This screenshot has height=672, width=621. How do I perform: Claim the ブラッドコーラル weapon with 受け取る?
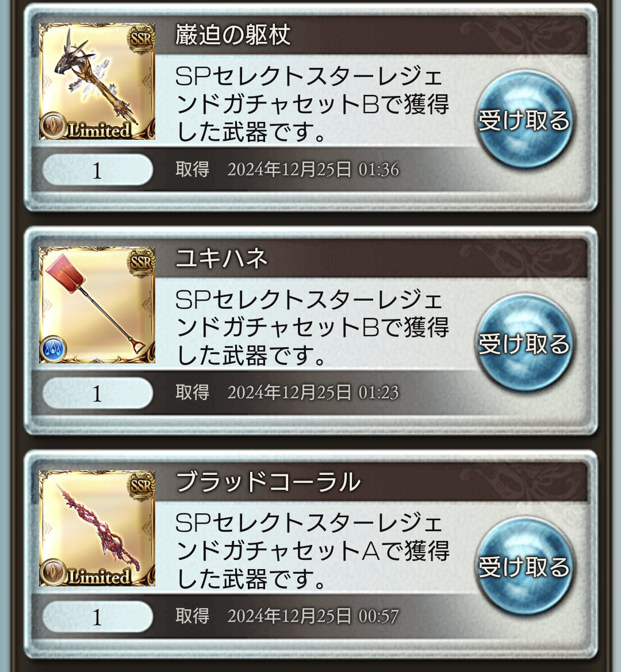point(524,567)
